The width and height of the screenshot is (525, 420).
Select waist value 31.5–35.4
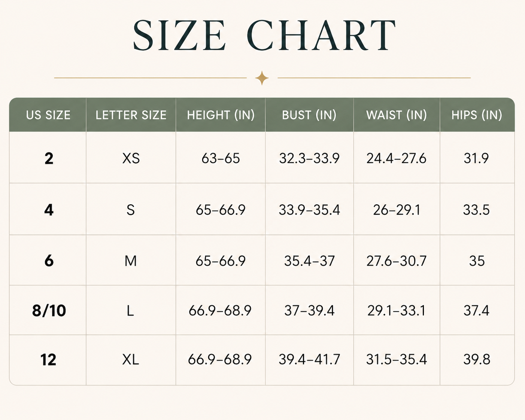tap(397, 359)
